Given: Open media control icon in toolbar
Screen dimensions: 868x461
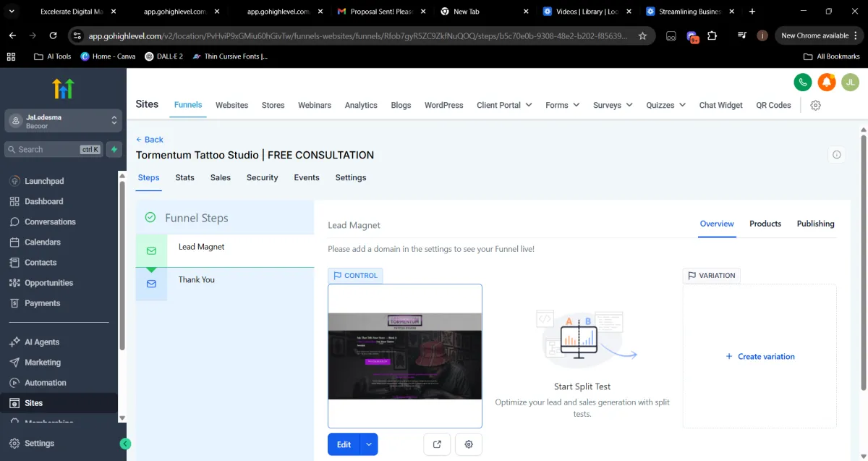Looking at the screenshot, I should pos(741,35).
